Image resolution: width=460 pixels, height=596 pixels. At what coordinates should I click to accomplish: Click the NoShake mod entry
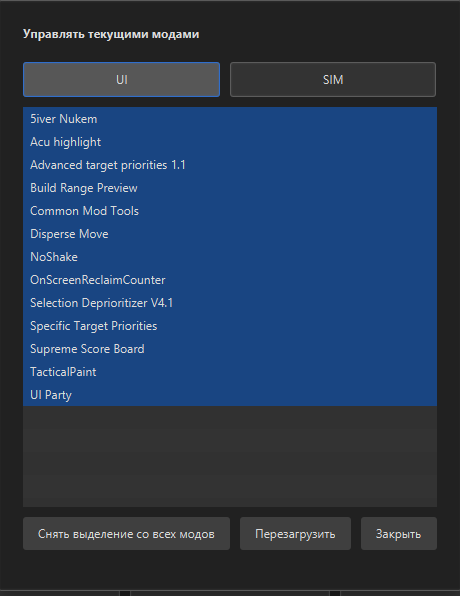tap(230, 257)
